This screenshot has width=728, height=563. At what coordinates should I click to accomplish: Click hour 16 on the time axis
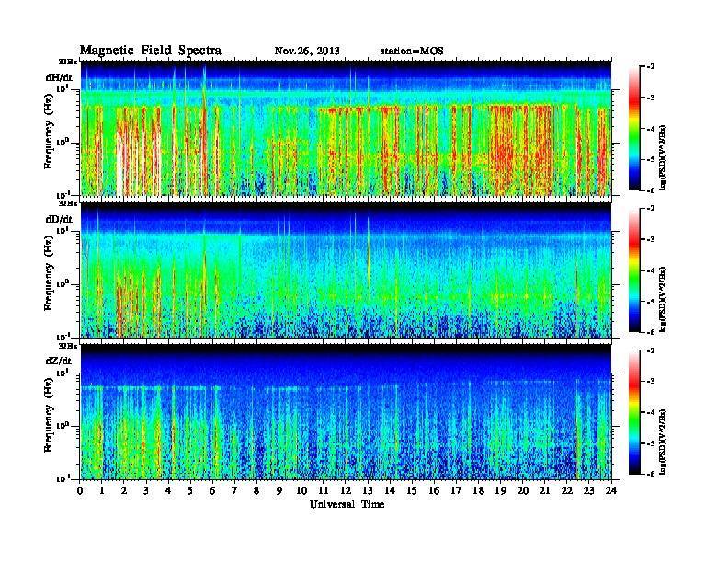(x=434, y=490)
